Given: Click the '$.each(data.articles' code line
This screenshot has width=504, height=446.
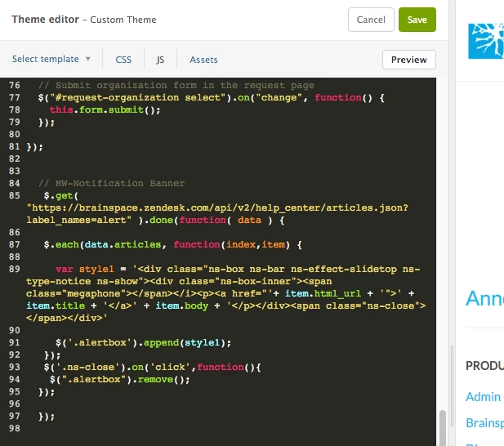Looking at the screenshot, I should tap(172, 244).
